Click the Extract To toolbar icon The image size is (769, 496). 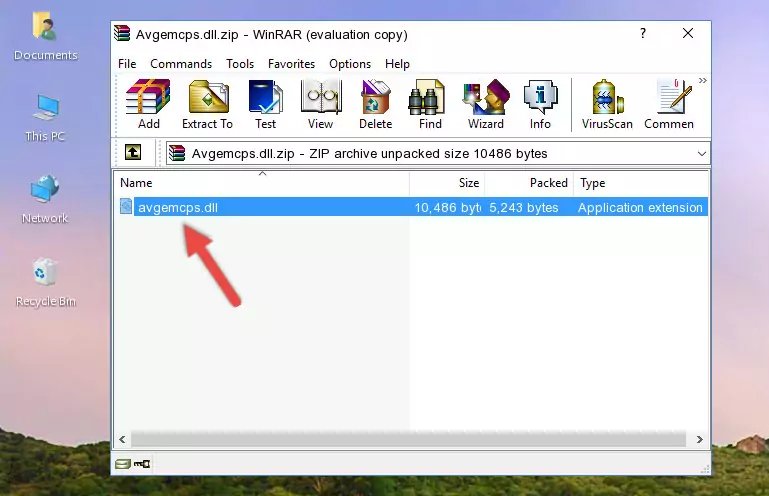click(x=207, y=104)
